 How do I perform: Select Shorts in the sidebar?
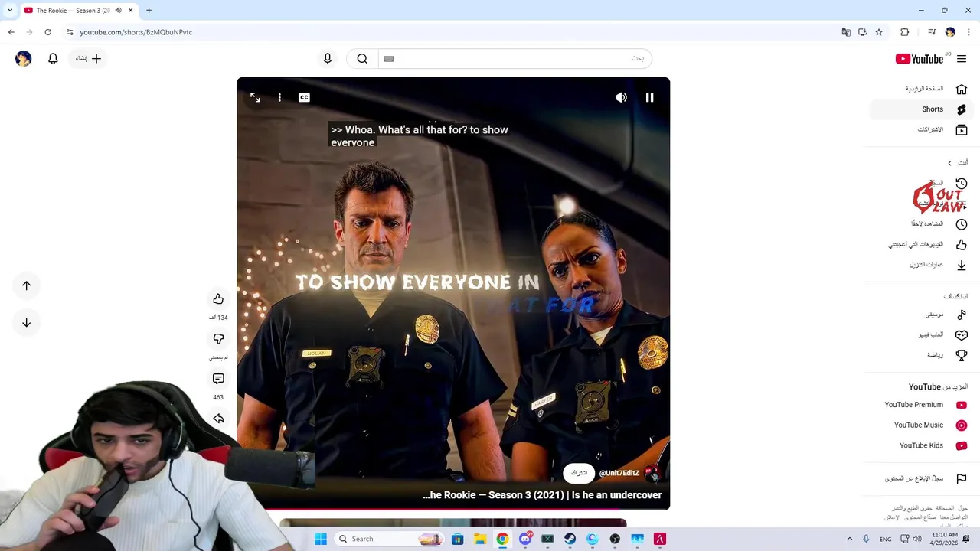922,109
